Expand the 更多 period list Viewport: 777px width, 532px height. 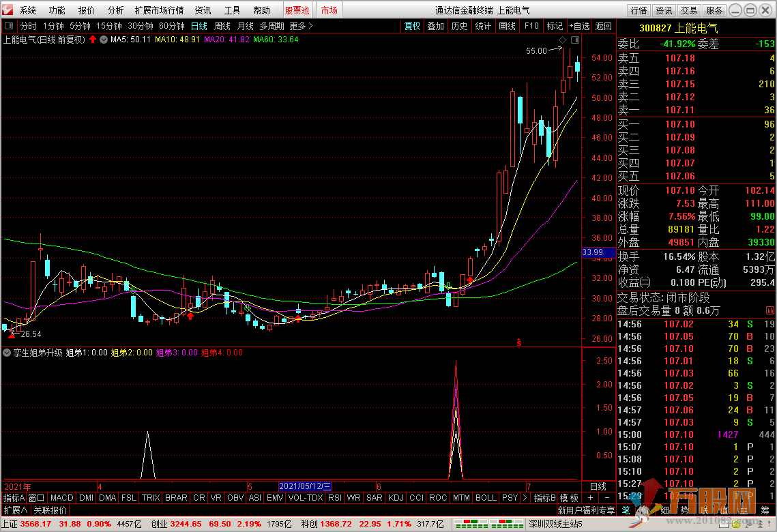tap(302, 26)
